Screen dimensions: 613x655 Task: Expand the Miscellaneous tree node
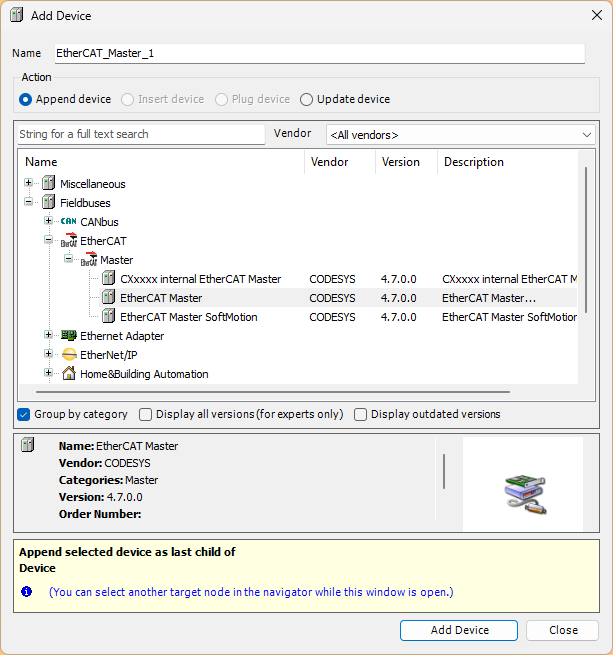28,183
